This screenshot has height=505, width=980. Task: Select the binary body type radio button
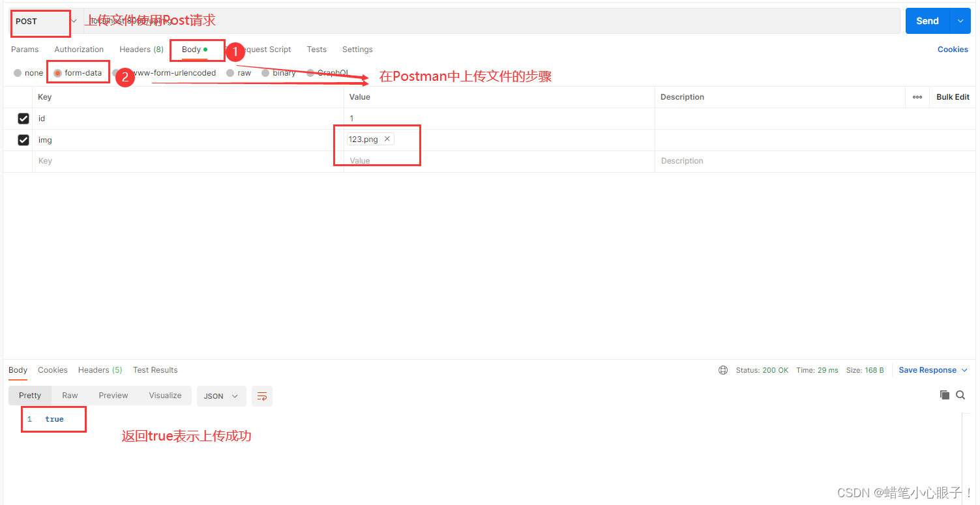coord(267,72)
